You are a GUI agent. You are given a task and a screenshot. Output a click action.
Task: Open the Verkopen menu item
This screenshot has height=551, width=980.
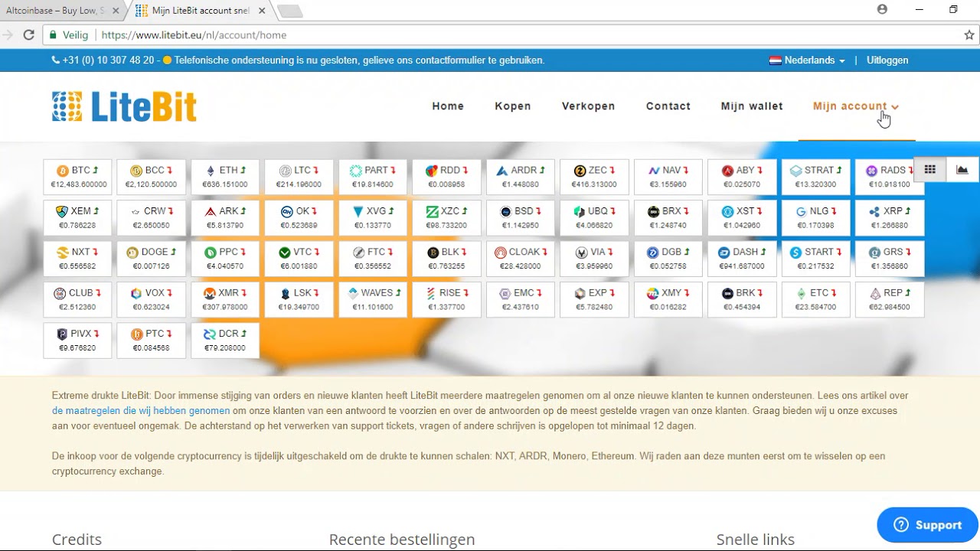[x=588, y=106]
